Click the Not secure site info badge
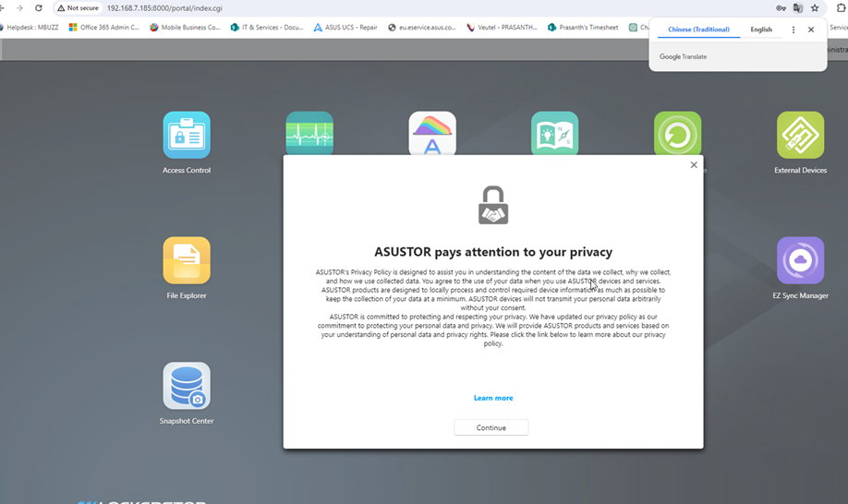The image size is (848, 504). tap(79, 8)
